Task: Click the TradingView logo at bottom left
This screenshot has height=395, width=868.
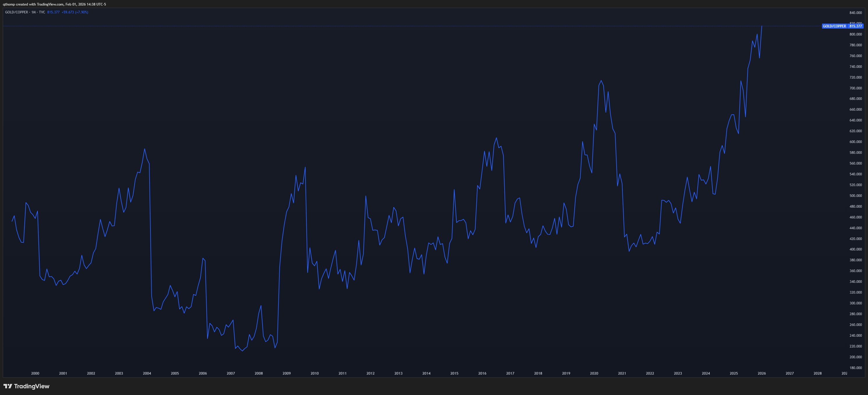Action: tap(26, 386)
